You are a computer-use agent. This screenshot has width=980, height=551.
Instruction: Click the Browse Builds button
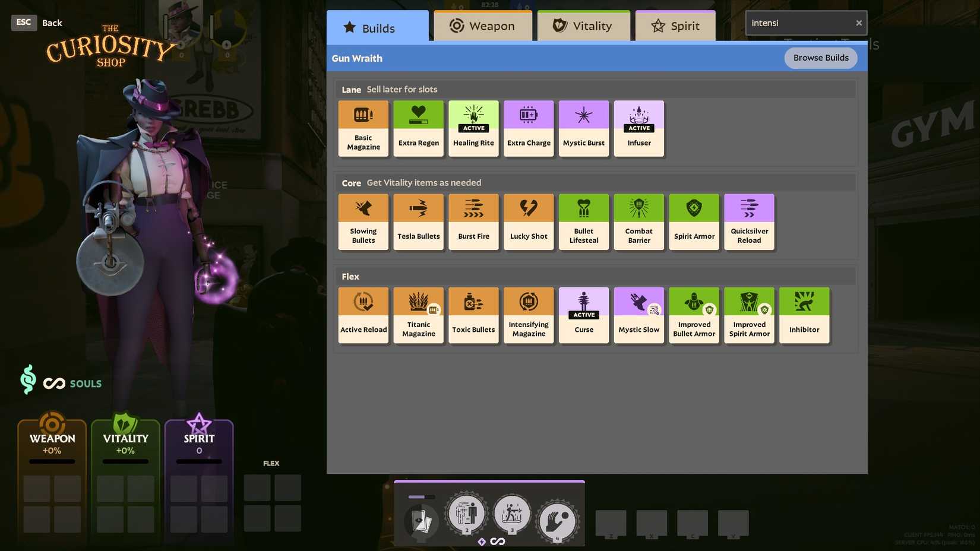coord(820,58)
